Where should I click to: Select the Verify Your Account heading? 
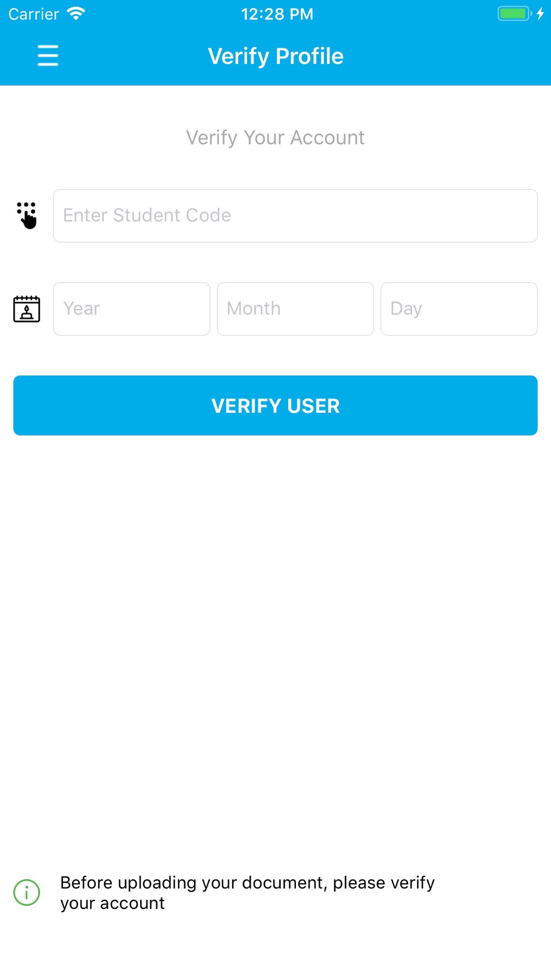click(x=275, y=137)
